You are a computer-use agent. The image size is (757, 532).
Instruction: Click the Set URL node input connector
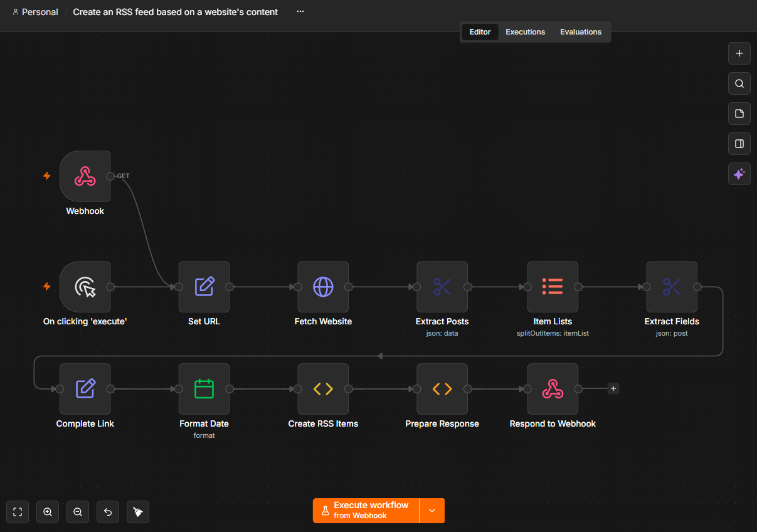click(179, 287)
